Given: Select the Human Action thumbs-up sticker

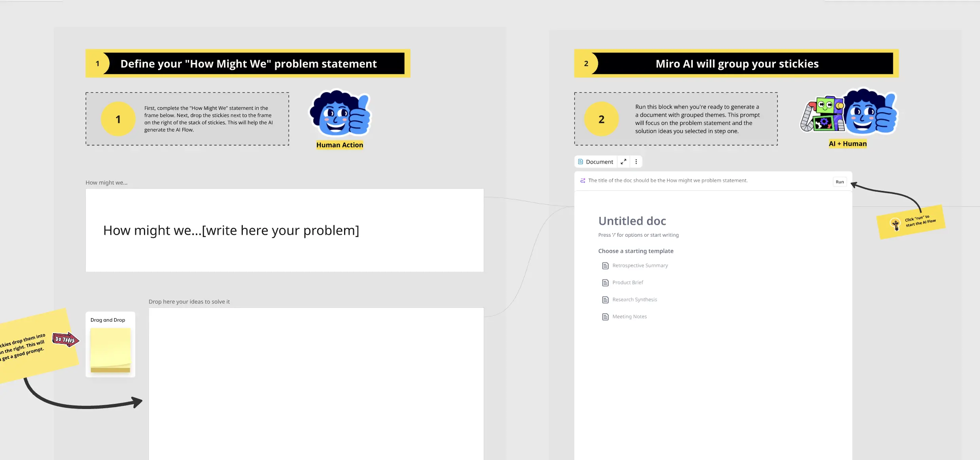Looking at the screenshot, I should click(x=340, y=114).
